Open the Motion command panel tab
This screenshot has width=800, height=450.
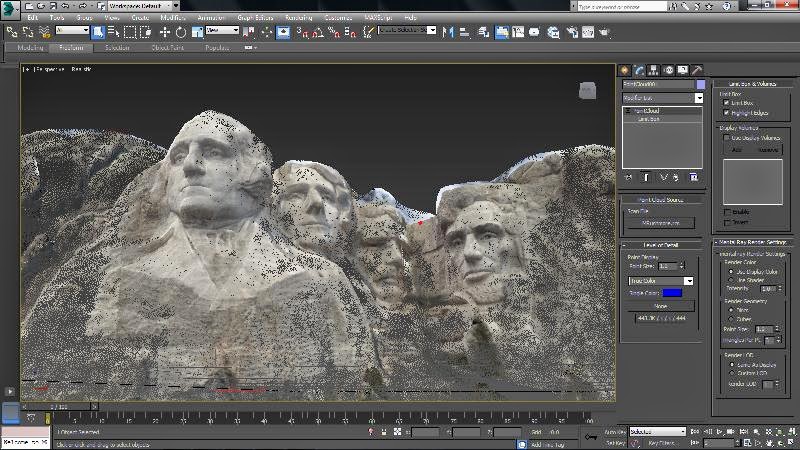click(668, 70)
